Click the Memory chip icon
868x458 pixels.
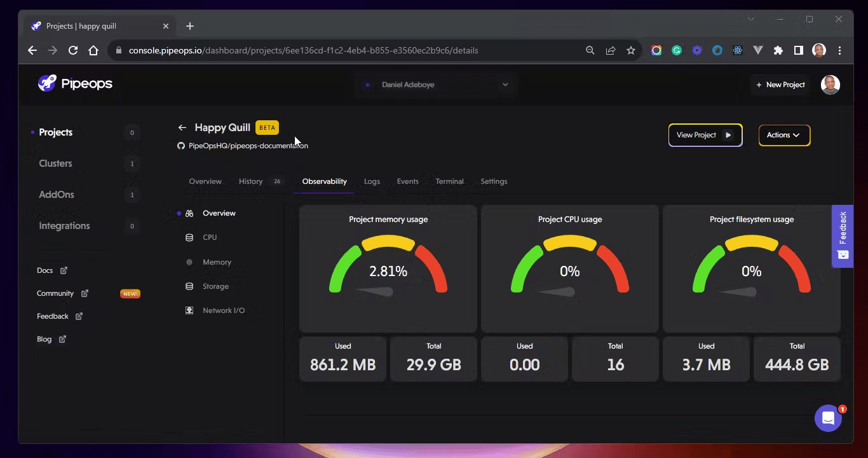tap(189, 262)
